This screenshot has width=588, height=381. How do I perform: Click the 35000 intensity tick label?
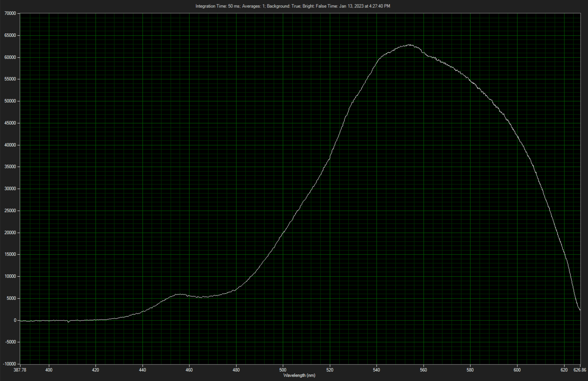tap(10, 167)
